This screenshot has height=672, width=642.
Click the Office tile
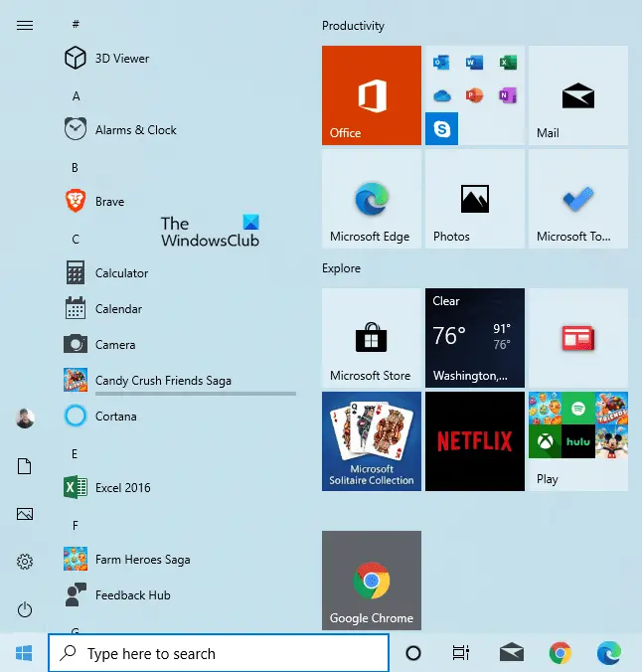(x=371, y=95)
